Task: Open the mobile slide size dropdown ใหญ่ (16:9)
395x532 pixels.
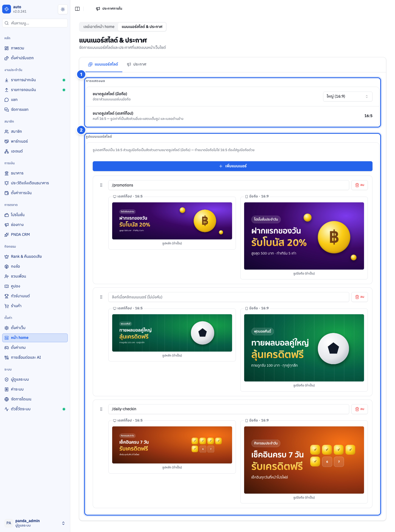Action: pos(348,97)
